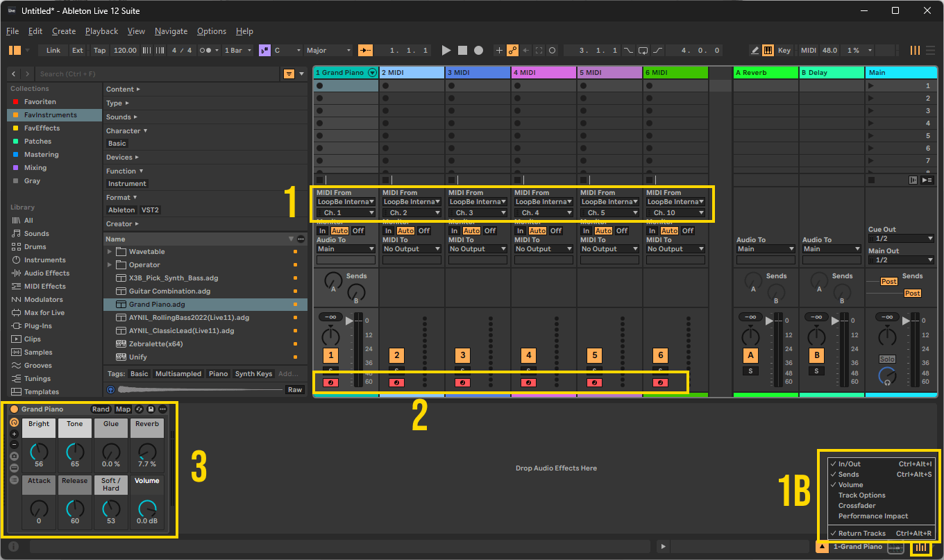Click the save preset icon on Grand Piano
Screen dimensions: 944x560
click(x=151, y=409)
